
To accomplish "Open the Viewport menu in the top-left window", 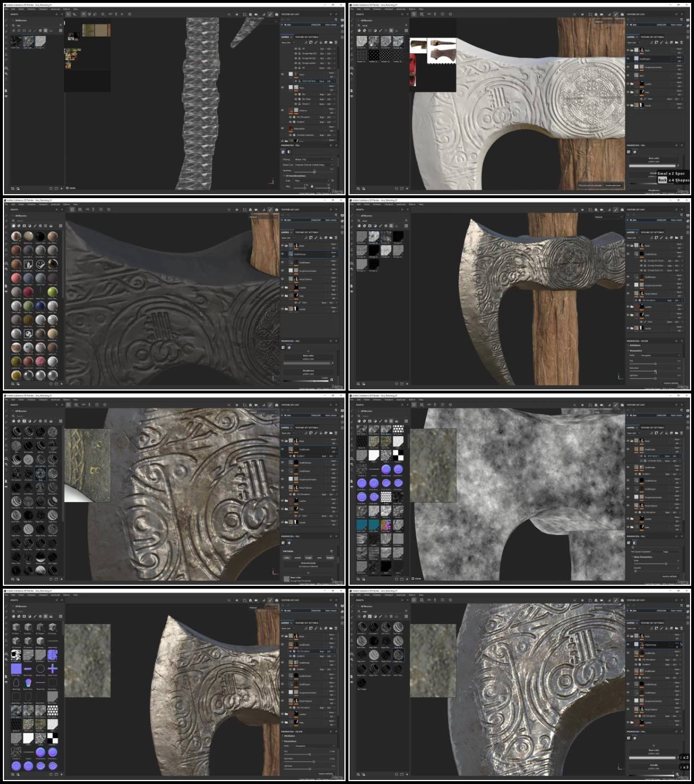I will pyautogui.click(x=43, y=9).
